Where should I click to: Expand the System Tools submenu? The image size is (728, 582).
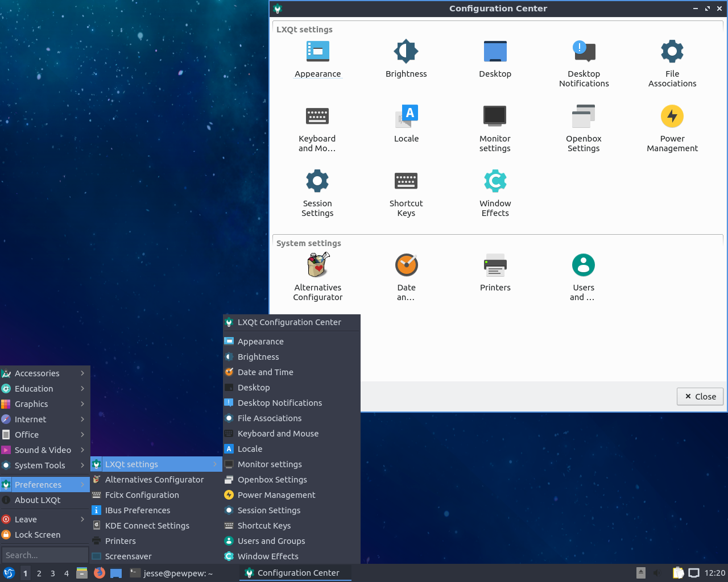(x=45, y=465)
